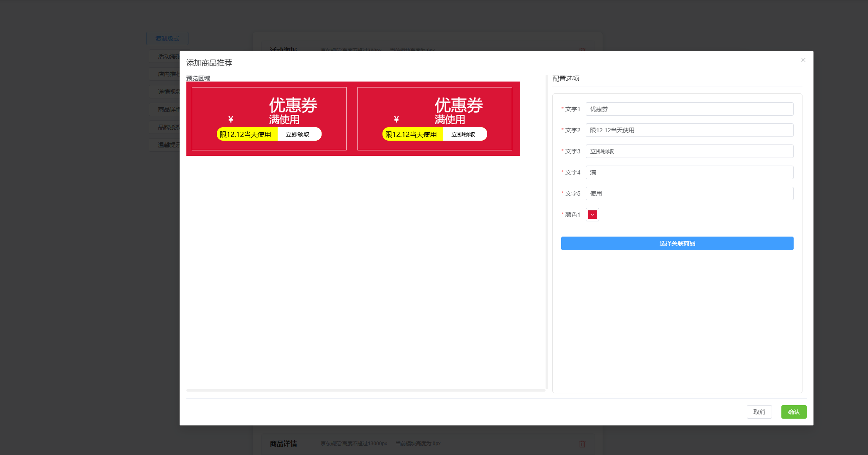Focus the 文字2 field with 限12.12当天使用
Image resolution: width=868 pixels, height=455 pixels.
point(689,130)
